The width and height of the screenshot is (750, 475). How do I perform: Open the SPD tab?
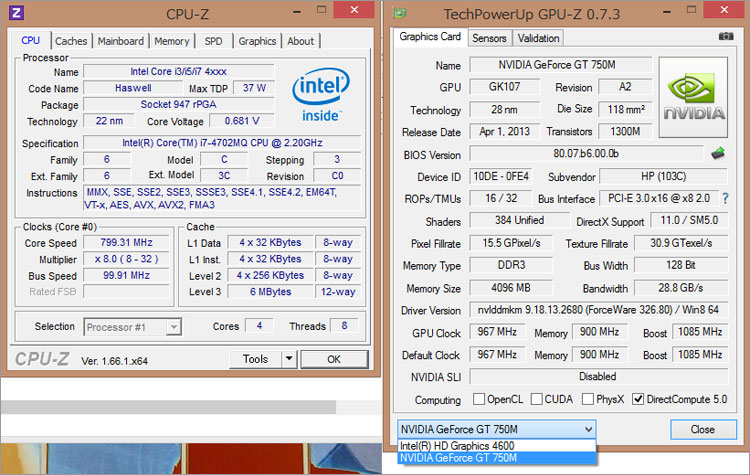(213, 41)
